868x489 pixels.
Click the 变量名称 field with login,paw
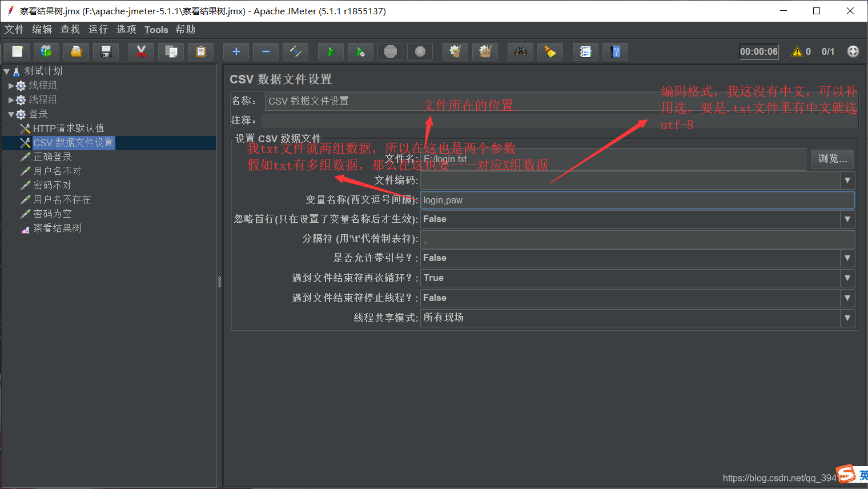tap(637, 200)
